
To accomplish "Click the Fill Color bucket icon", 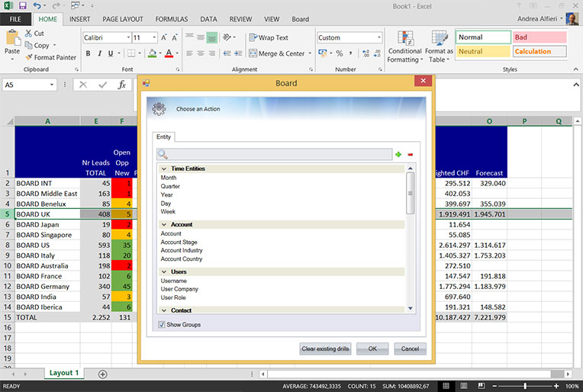I will click(x=152, y=53).
